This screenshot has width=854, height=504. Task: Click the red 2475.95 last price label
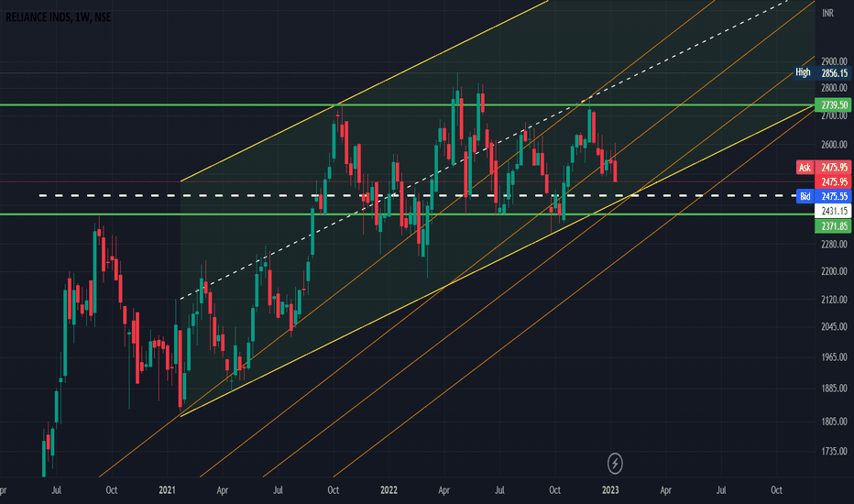[x=833, y=181]
